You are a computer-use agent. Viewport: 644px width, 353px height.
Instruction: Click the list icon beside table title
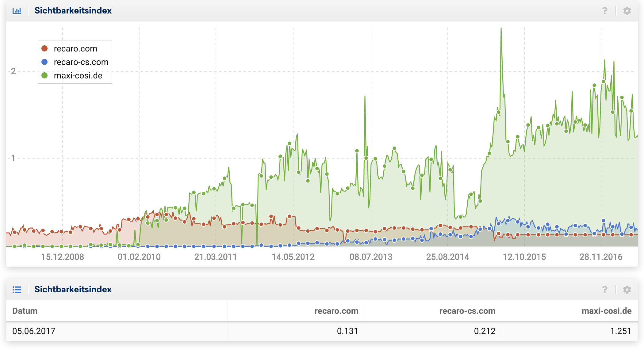click(x=17, y=290)
